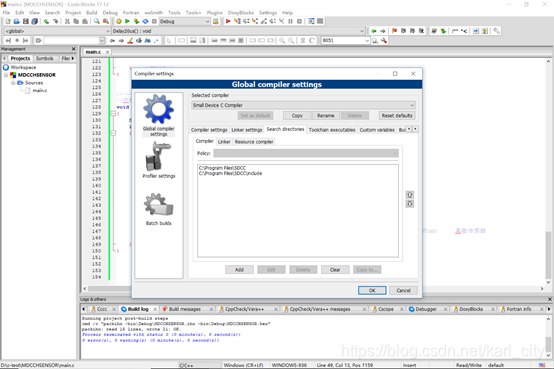Click the Add directory button
554x369 pixels.
[x=239, y=270]
